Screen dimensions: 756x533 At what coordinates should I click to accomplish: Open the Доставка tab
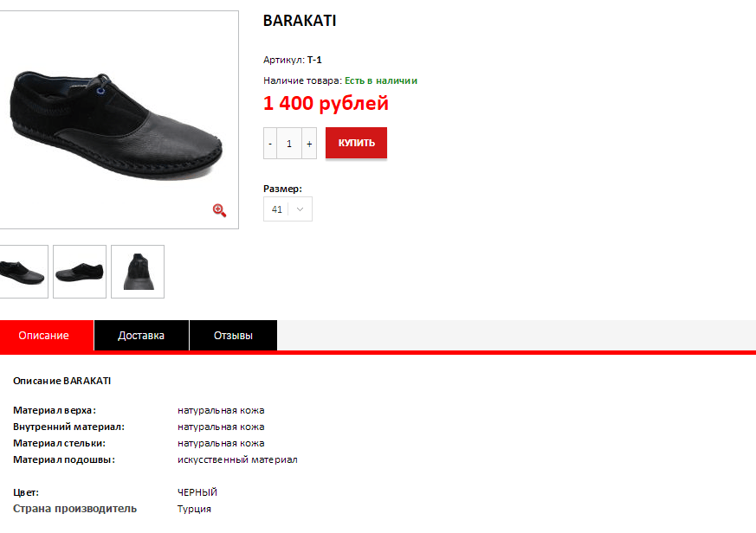point(141,336)
